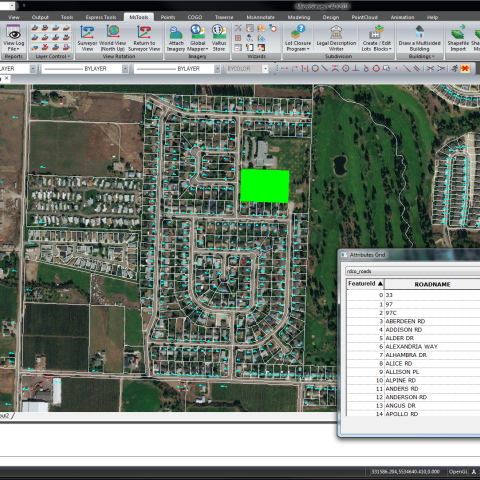Open the Valtus Store
This screenshot has width=480, height=480.
point(219,38)
